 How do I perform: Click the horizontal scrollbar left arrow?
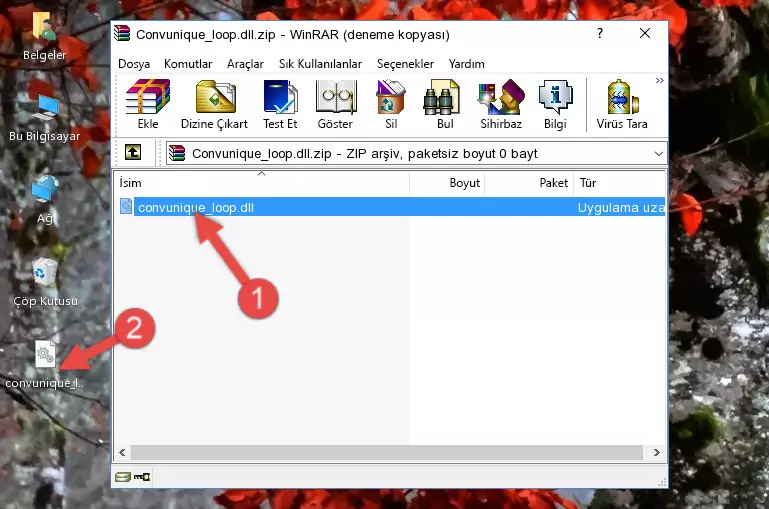click(123, 452)
